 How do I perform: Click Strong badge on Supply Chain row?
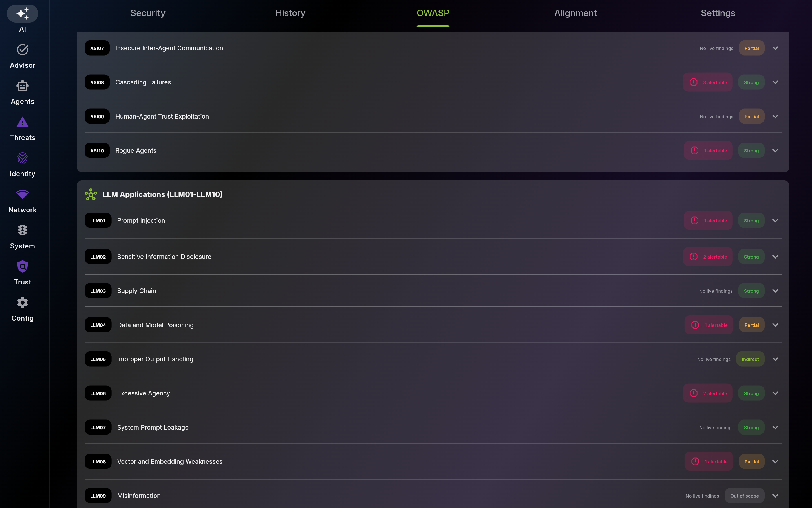point(751,291)
